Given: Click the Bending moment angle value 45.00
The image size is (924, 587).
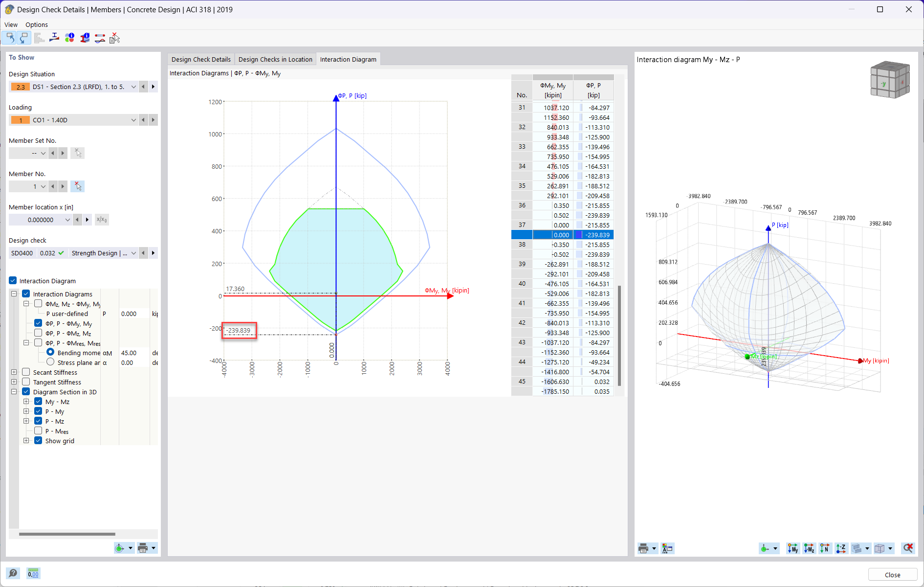Looking at the screenshot, I should (129, 353).
